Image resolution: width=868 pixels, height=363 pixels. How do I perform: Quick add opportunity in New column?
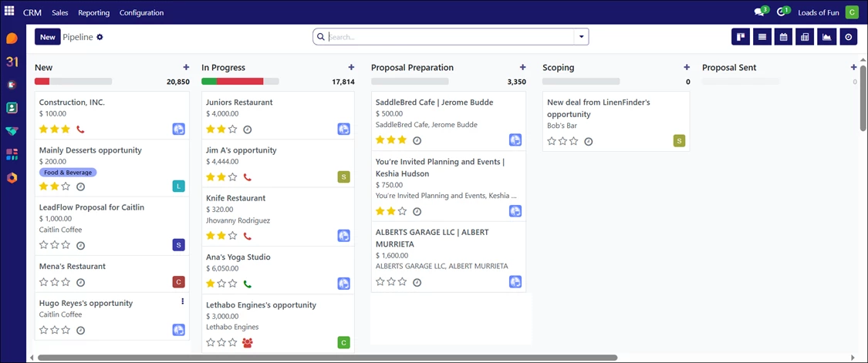(x=186, y=67)
